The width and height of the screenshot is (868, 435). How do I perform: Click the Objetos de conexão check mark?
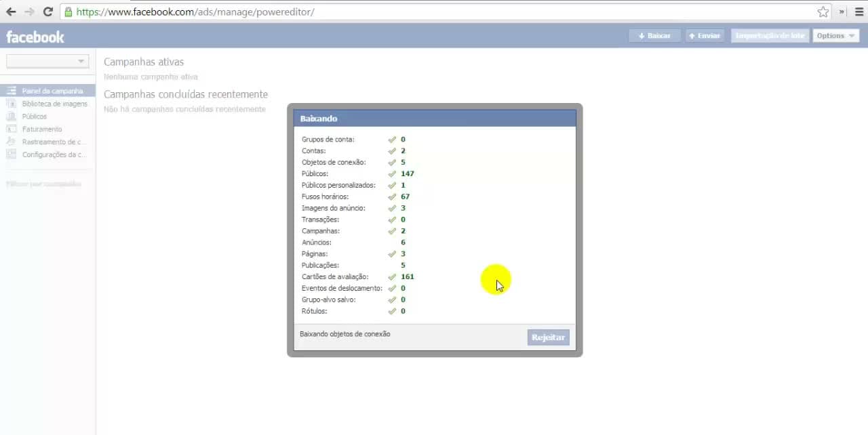pyautogui.click(x=392, y=163)
